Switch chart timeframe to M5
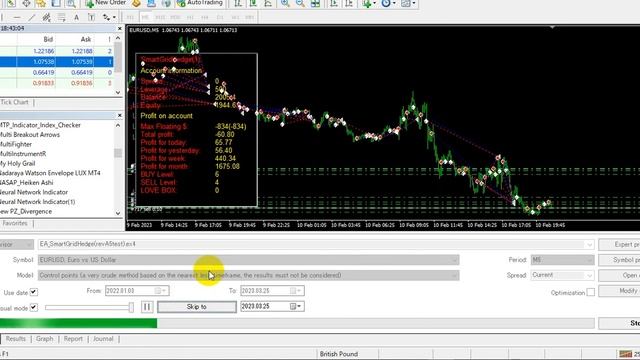 [x=145, y=18]
